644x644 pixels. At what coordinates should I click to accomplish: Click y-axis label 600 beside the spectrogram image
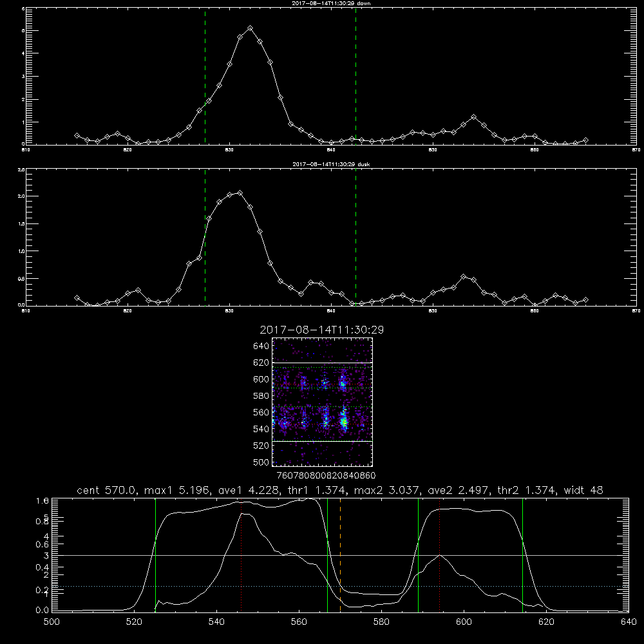pos(261,379)
